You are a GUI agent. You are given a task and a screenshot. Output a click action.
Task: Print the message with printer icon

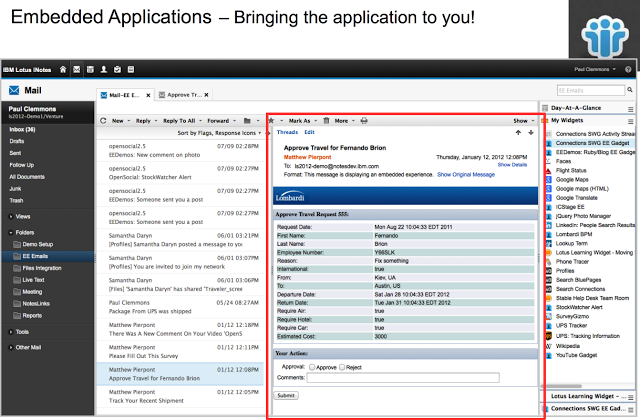[x=364, y=121]
